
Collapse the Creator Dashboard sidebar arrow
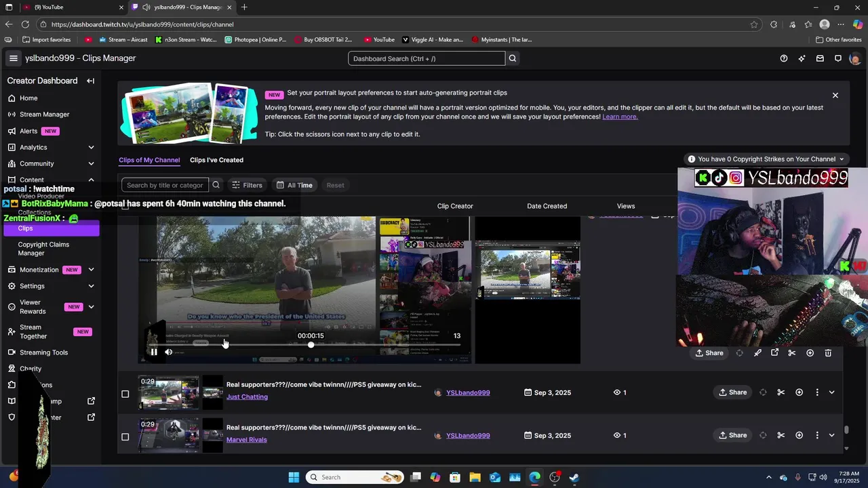coord(90,81)
